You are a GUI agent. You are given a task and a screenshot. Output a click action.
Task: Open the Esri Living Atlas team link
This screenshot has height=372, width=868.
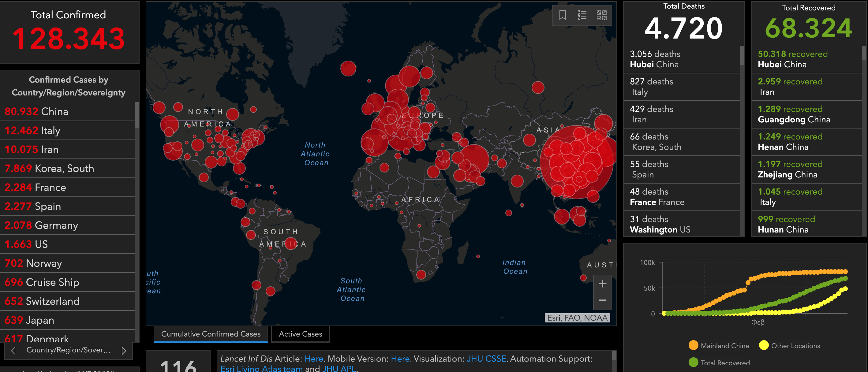[x=261, y=369]
